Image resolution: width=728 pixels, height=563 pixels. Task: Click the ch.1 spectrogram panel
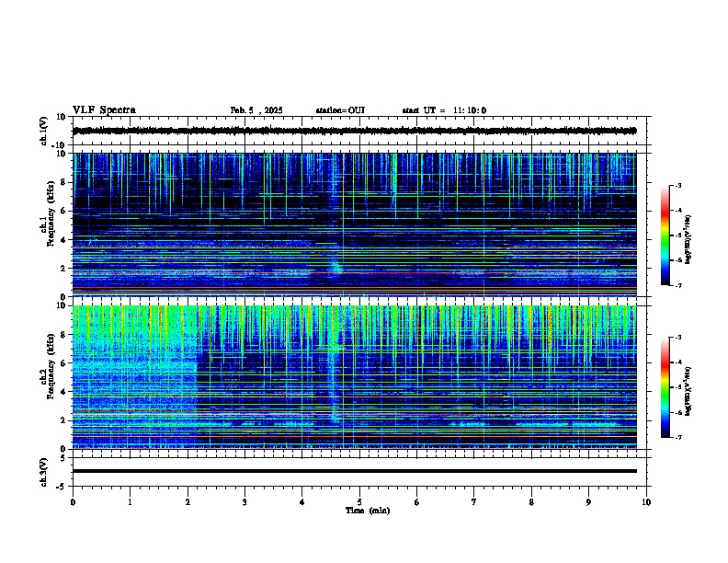(355, 224)
